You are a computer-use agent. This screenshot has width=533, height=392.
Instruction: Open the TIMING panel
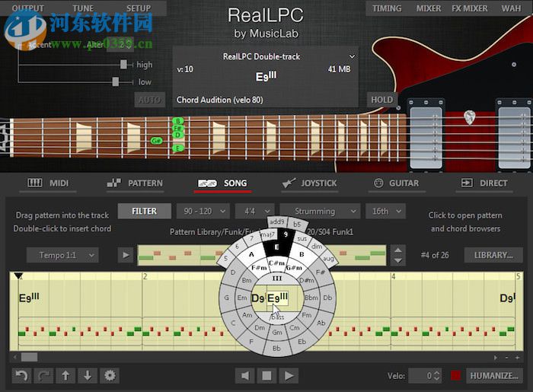click(x=387, y=8)
